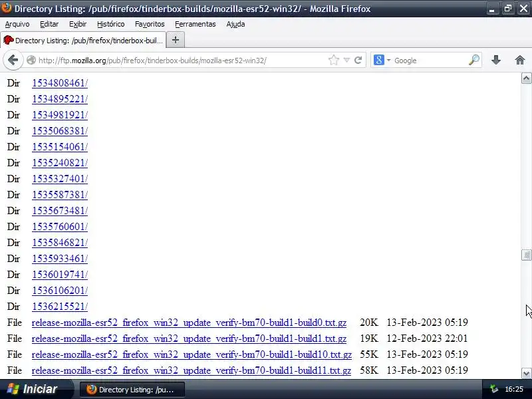Click the Directory Listing taskbar button
This screenshot has width=532, height=399.
coord(132,390)
